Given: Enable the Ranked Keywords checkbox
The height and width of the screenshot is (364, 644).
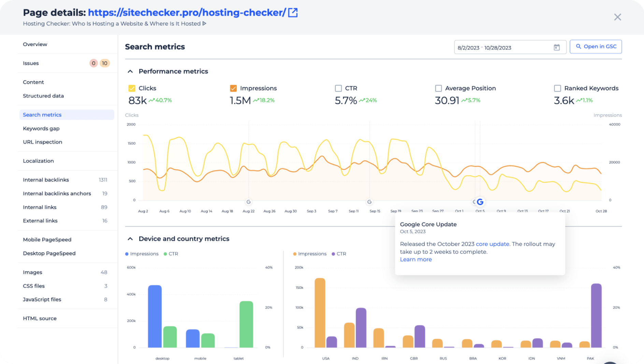Looking at the screenshot, I should pyautogui.click(x=557, y=88).
